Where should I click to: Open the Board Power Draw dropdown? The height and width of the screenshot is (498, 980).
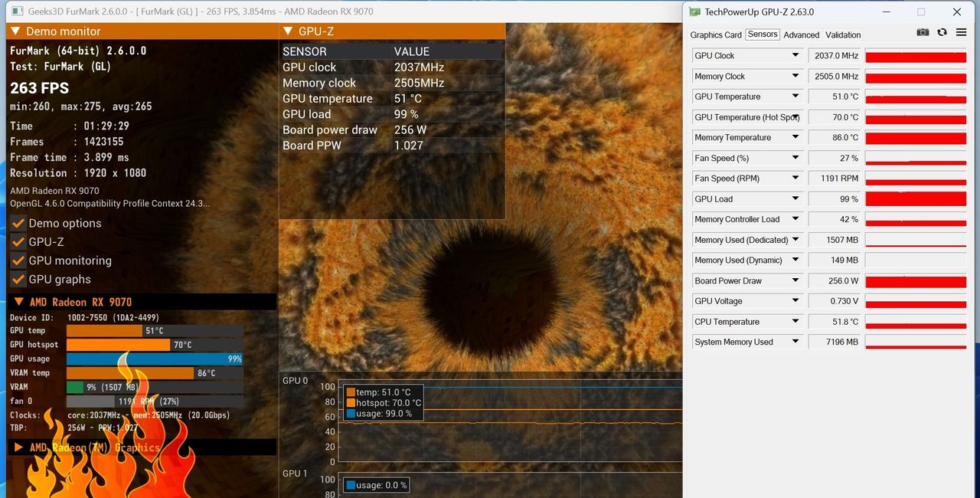click(x=795, y=280)
